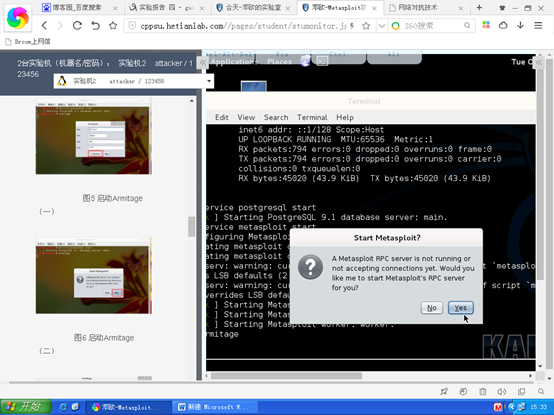Open the Terminal menu in the terminal menubar

(x=312, y=117)
